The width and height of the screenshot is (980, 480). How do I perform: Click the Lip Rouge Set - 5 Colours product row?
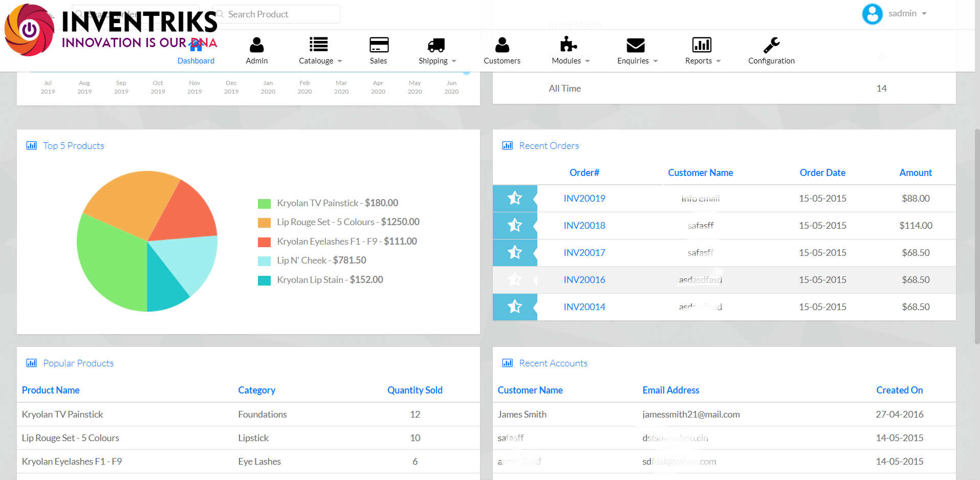[248, 438]
